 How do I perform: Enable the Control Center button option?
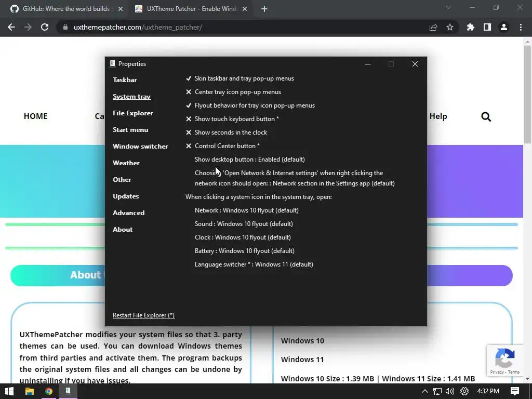[x=222, y=146]
